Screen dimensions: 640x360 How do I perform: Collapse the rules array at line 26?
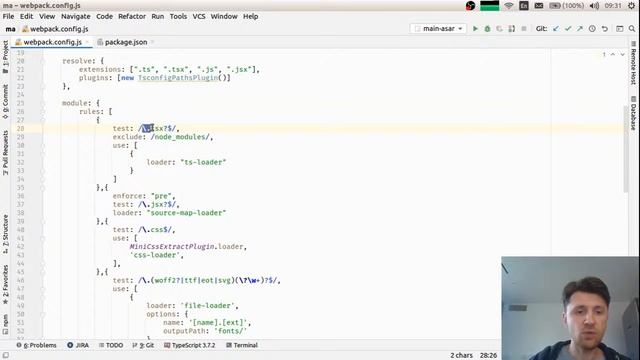pyautogui.click(x=42, y=111)
